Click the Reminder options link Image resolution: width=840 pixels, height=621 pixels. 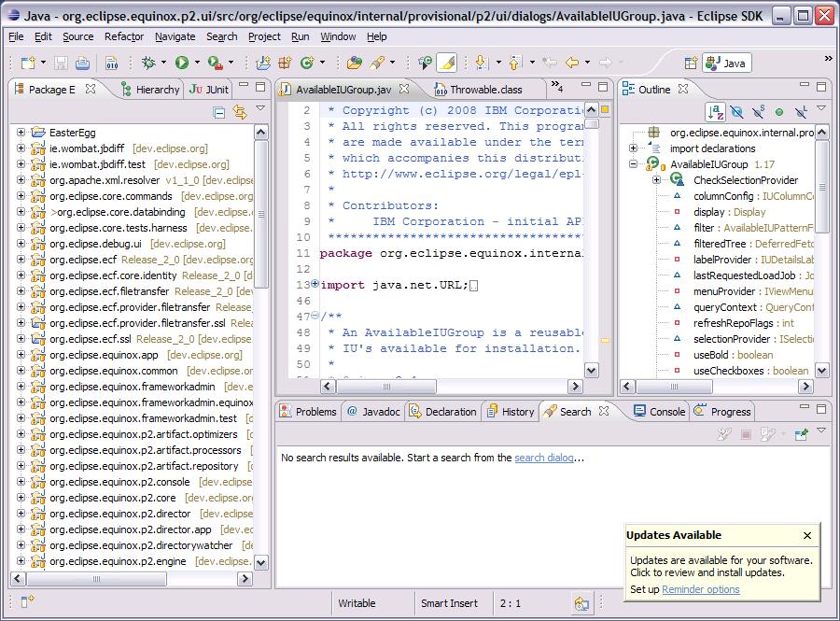coord(701,589)
